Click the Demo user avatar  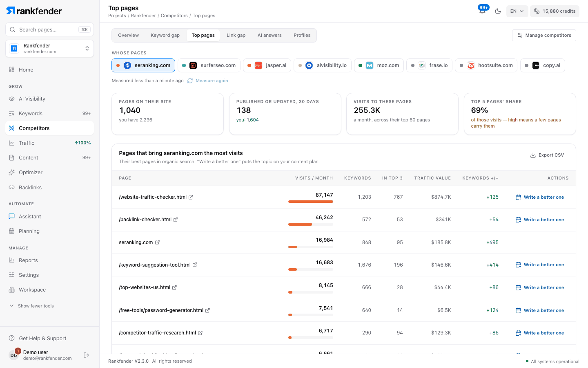[x=13, y=355]
